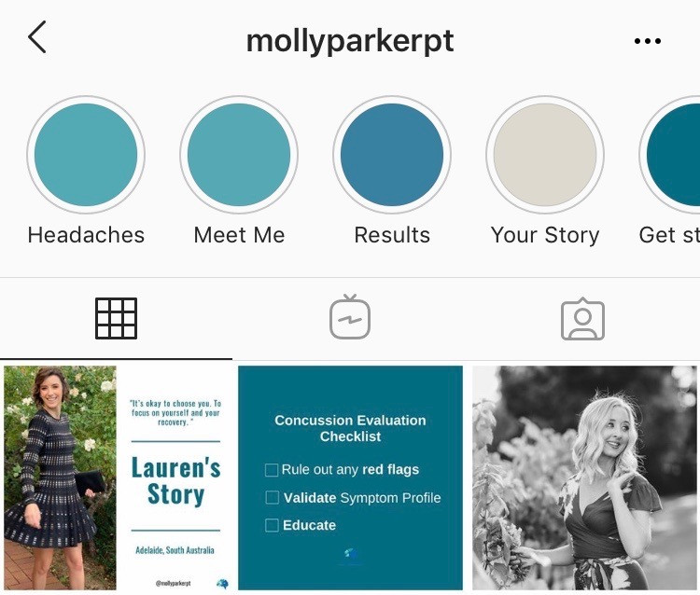Open the Results highlight circle
Screen dimensions: 700x595
(392, 155)
